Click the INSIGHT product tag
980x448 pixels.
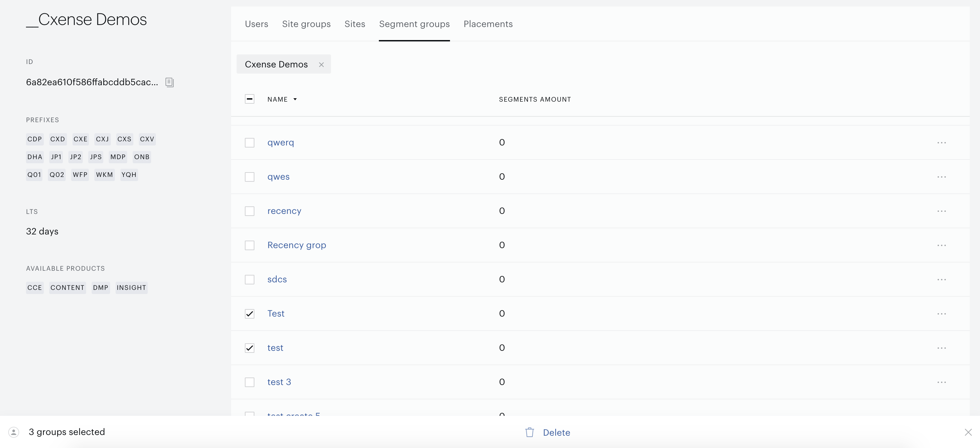[132, 288]
